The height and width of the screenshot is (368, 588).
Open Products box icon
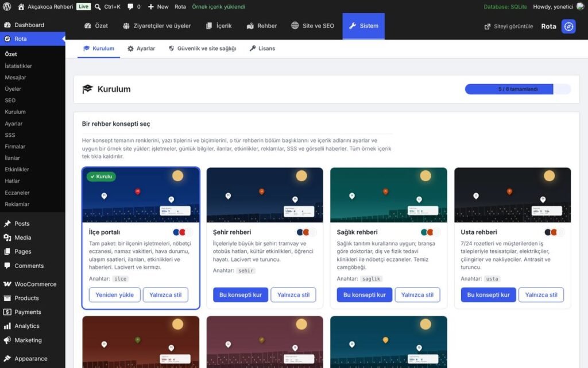7,298
